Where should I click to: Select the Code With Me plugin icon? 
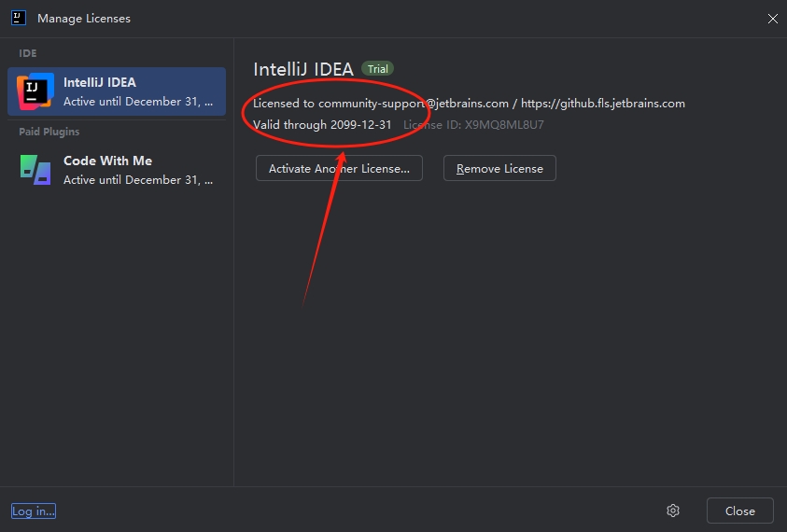click(35, 170)
